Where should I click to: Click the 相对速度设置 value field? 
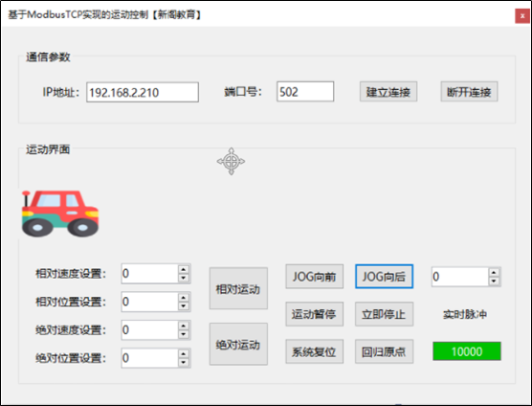149,274
